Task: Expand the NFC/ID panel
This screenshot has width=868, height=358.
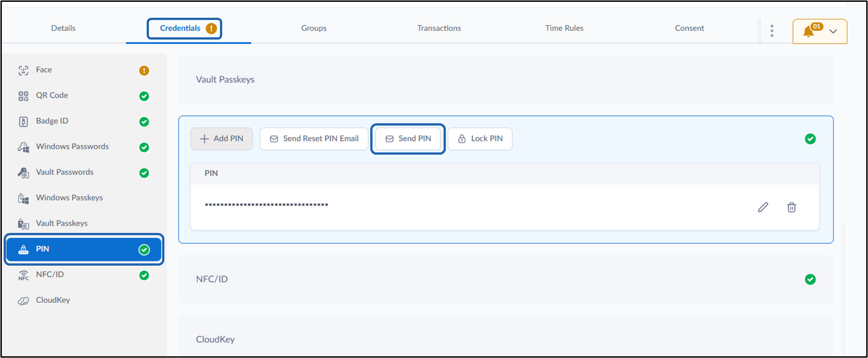Action: pyautogui.click(x=505, y=279)
